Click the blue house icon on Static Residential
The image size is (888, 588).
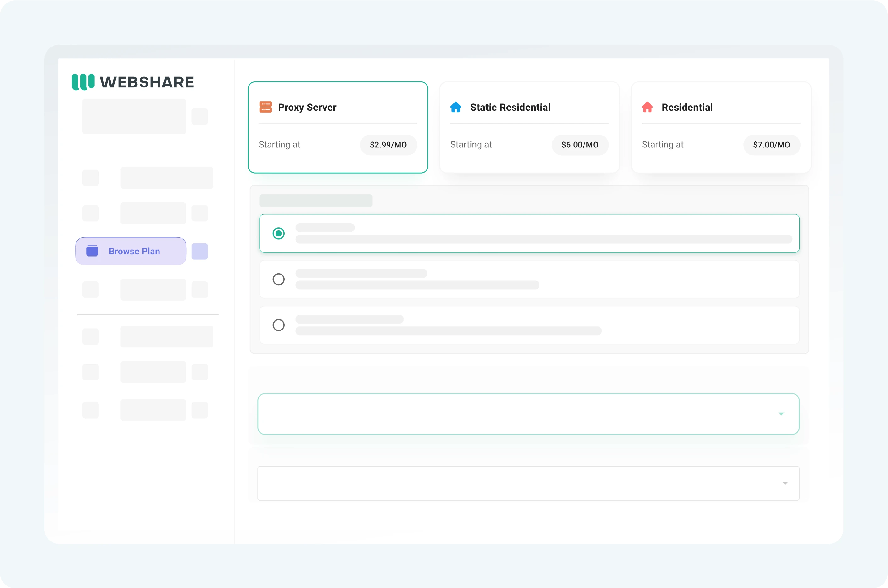tap(456, 107)
